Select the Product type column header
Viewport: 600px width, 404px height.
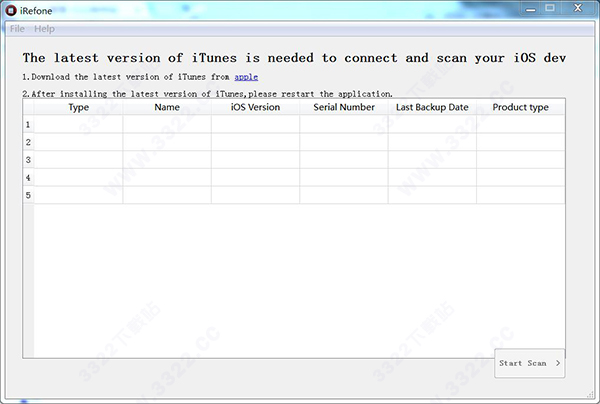[x=520, y=107]
